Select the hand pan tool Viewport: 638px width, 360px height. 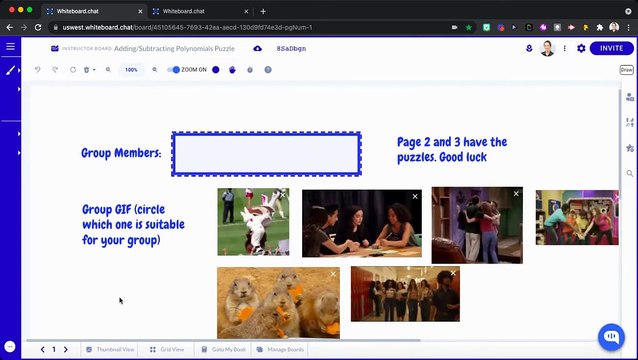(232, 70)
